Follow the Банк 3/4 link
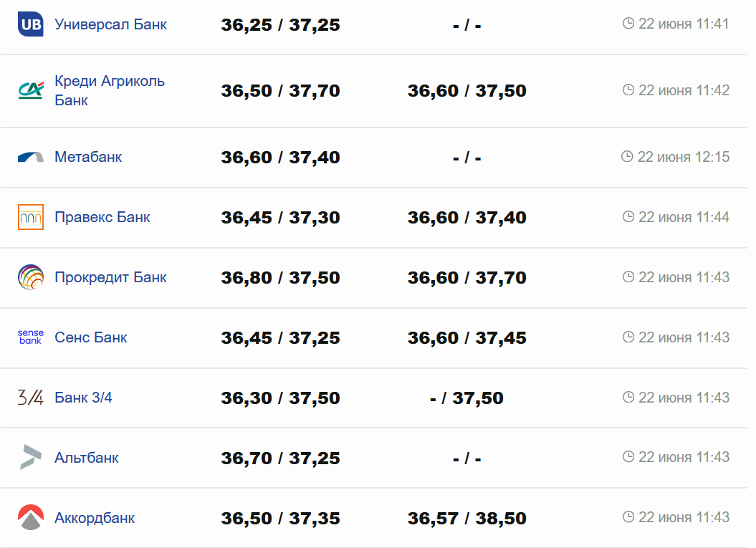The height and width of the screenshot is (548, 756). coord(83,398)
